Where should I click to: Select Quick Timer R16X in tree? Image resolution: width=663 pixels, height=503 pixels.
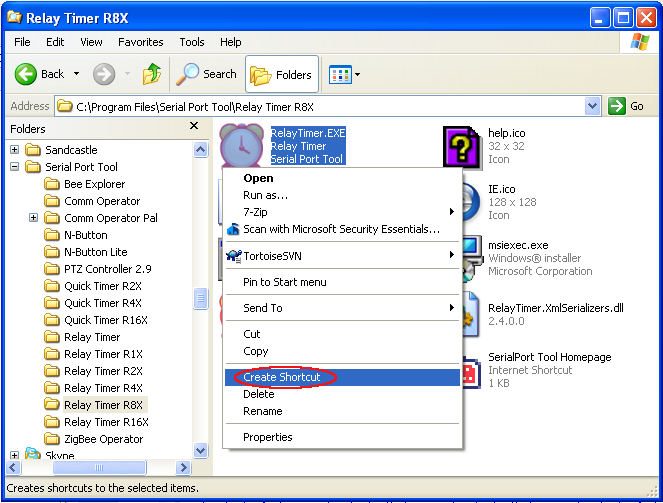106,320
